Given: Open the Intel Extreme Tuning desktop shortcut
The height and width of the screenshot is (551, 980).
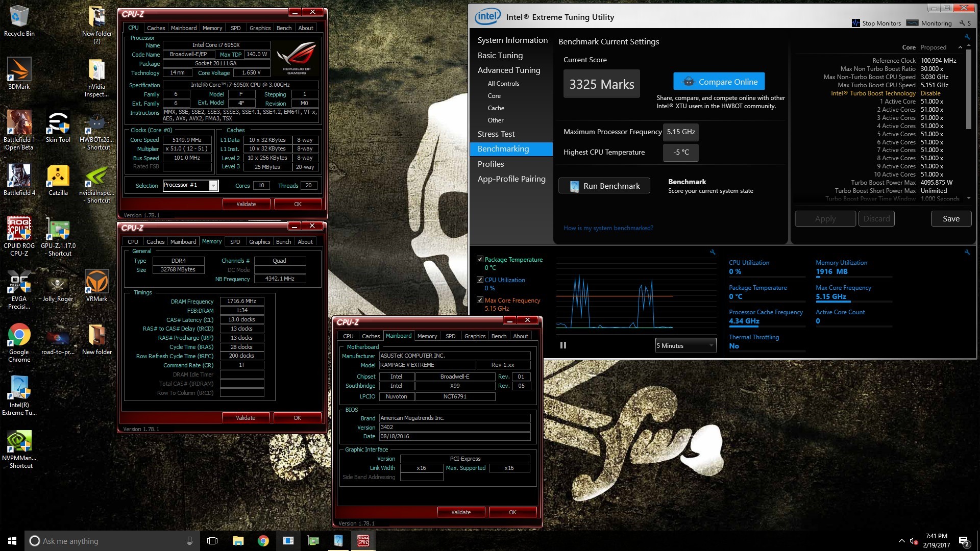Looking at the screenshot, I should (19, 395).
